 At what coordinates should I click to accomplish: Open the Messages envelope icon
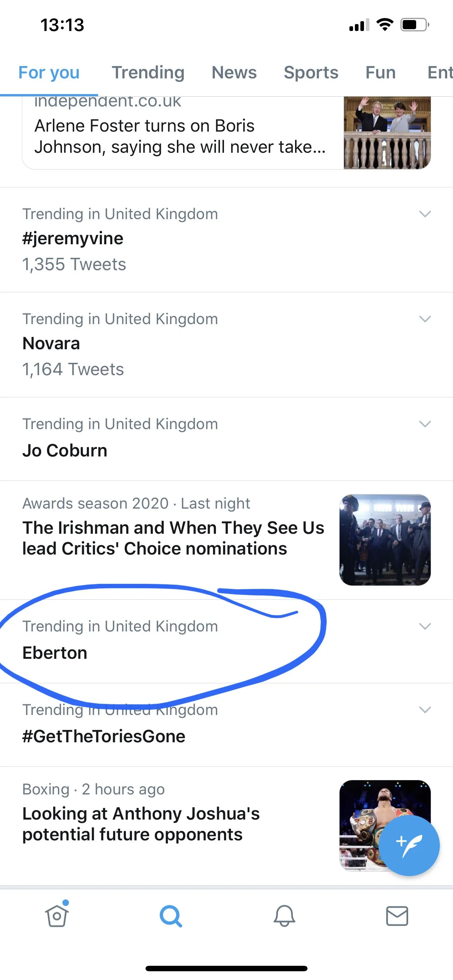point(397,916)
